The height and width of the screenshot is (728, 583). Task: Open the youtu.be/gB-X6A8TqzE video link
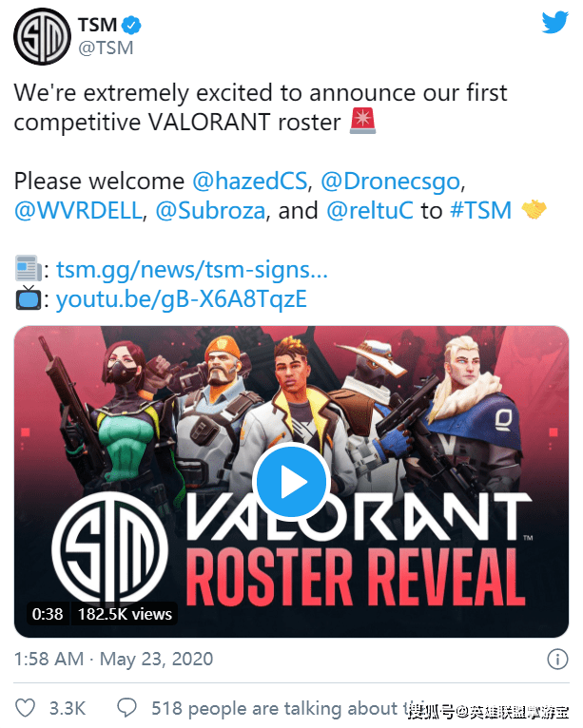[x=181, y=299]
